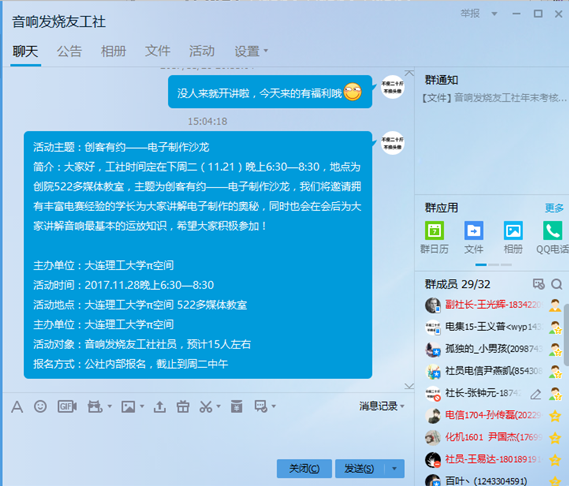
Task: Select the second page dot in 群应用
Action: tap(494, 265)
